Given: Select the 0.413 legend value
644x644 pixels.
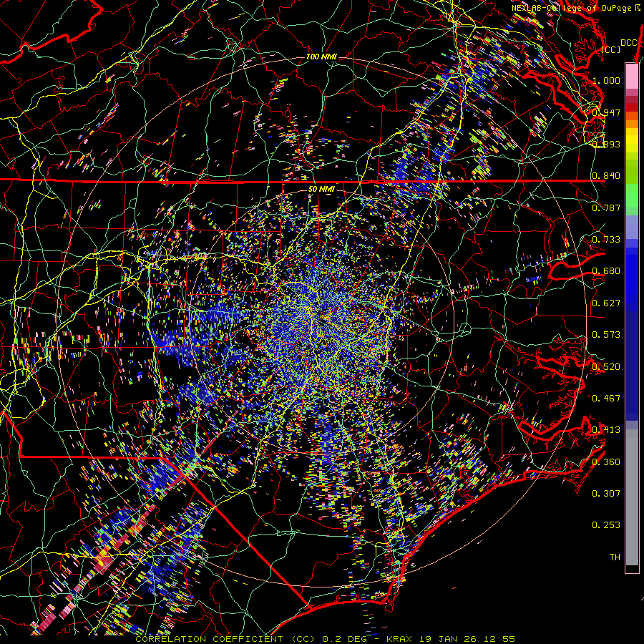Looking at the screenshot, I should click(606, 430).
